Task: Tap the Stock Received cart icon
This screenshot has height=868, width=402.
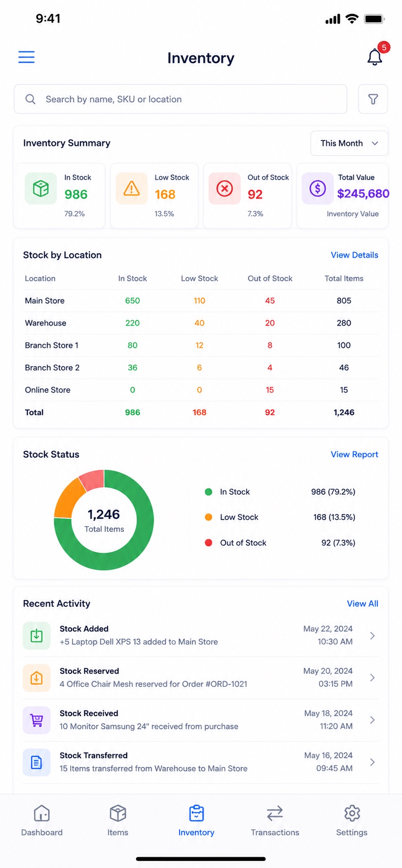Action: click(37, 720)
